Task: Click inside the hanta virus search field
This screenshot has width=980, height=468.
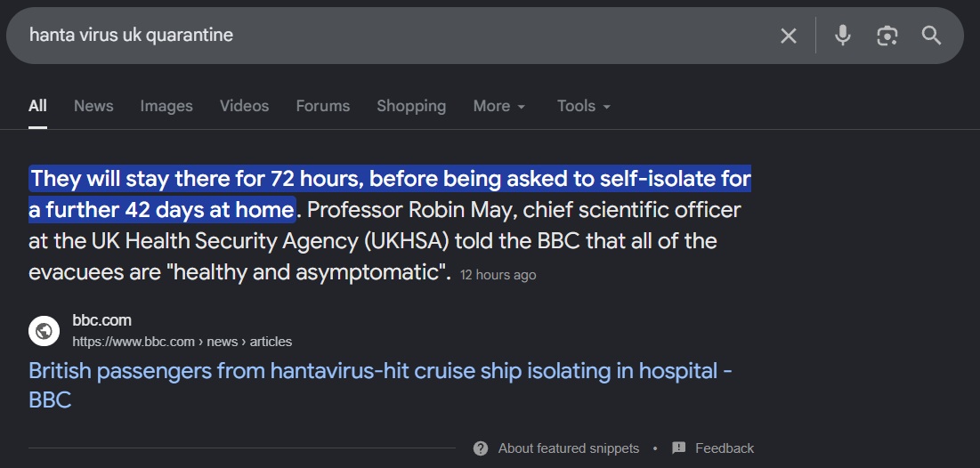Action: [400, 36]
